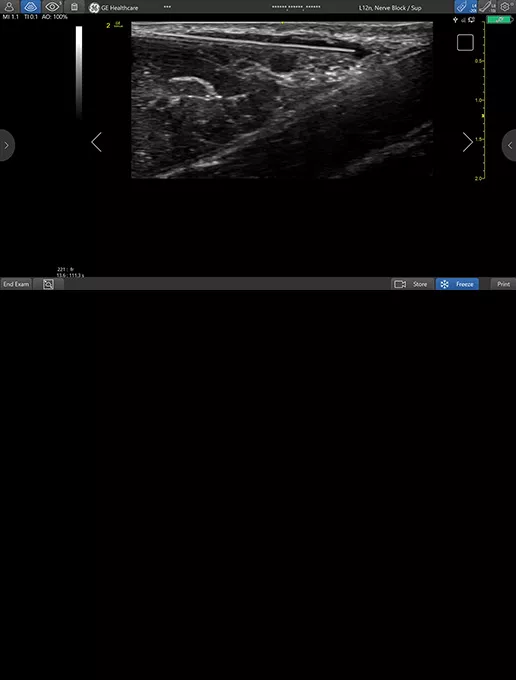Switch to the second probe icon

point(487,7)
